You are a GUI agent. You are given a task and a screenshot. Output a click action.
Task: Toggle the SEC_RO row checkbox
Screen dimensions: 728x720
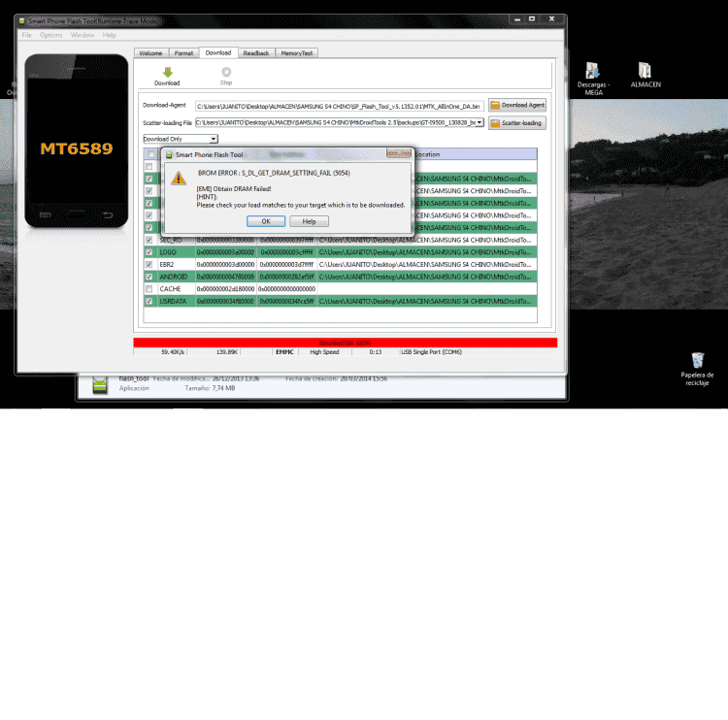coord(149,240)
